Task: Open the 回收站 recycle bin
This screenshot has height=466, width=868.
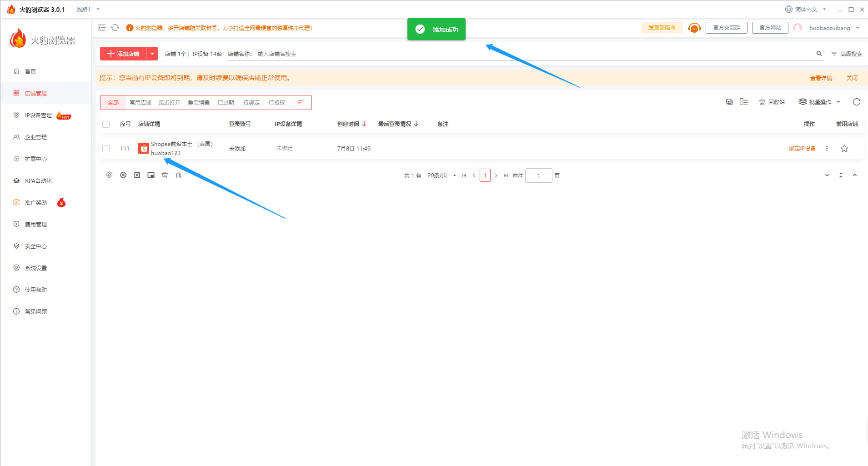Action: 772,102
